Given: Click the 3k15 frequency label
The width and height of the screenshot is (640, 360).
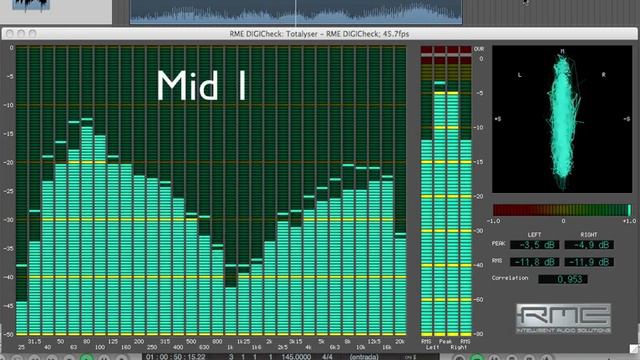Looking at the screenshot, I should (x=296, y=341).
